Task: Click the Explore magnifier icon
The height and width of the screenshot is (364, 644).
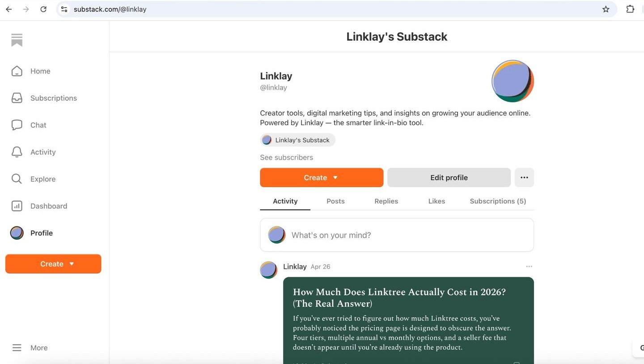Action: point(17,179)
